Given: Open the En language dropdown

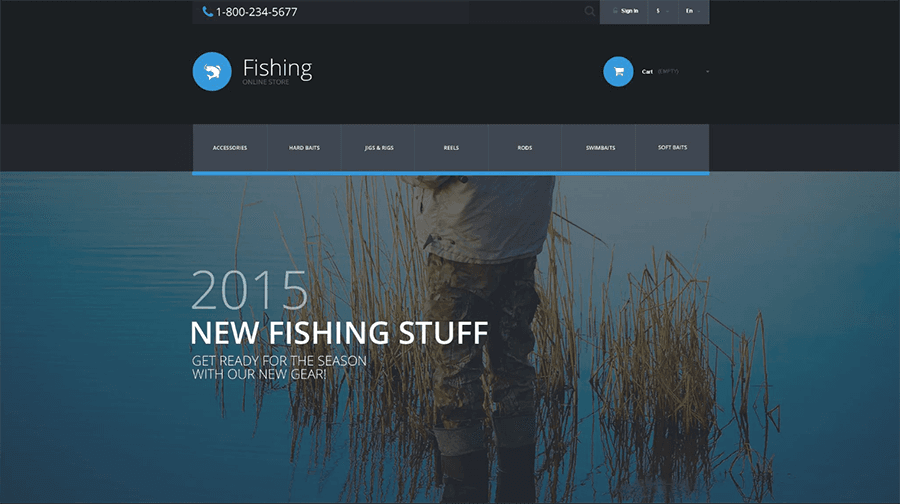Looking at the screenshot, I should click(x=692, y=11).
